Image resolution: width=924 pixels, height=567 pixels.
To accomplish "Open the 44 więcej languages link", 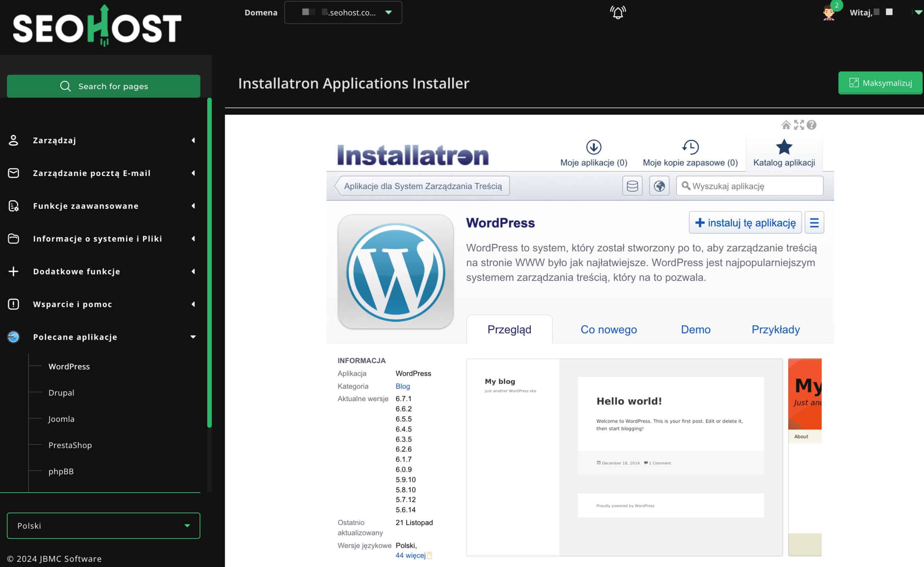I will tap(410, 555).
